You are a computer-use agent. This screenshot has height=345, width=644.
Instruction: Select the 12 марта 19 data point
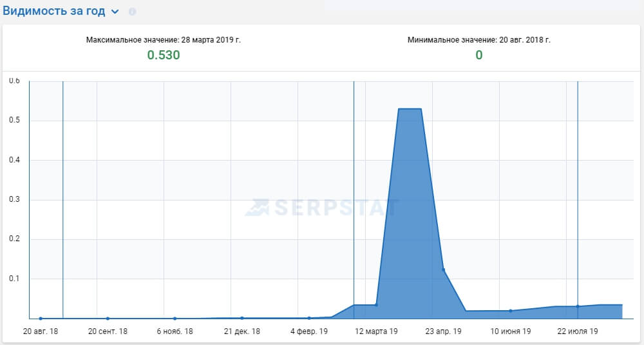pyautogui.click(x=376, y=305)
